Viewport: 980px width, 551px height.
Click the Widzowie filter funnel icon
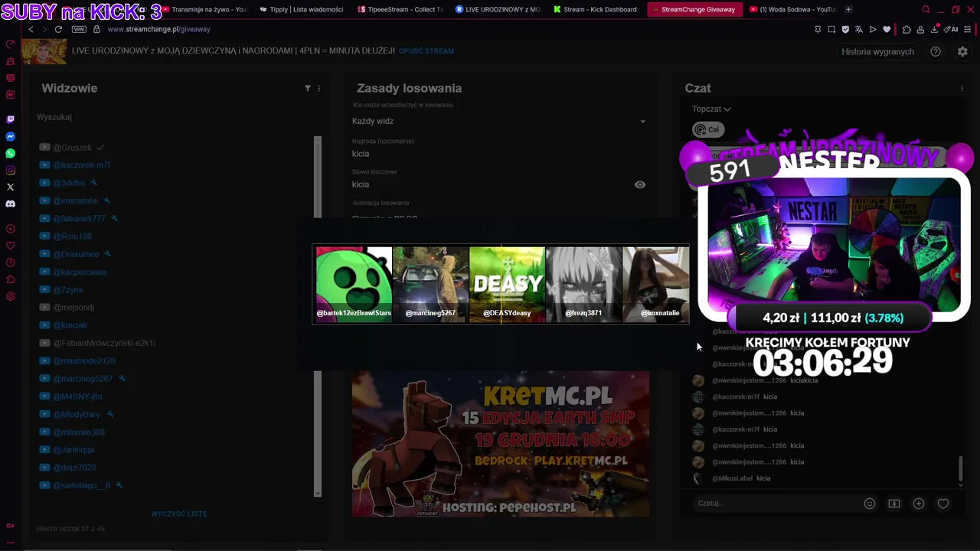pos(308,88)
